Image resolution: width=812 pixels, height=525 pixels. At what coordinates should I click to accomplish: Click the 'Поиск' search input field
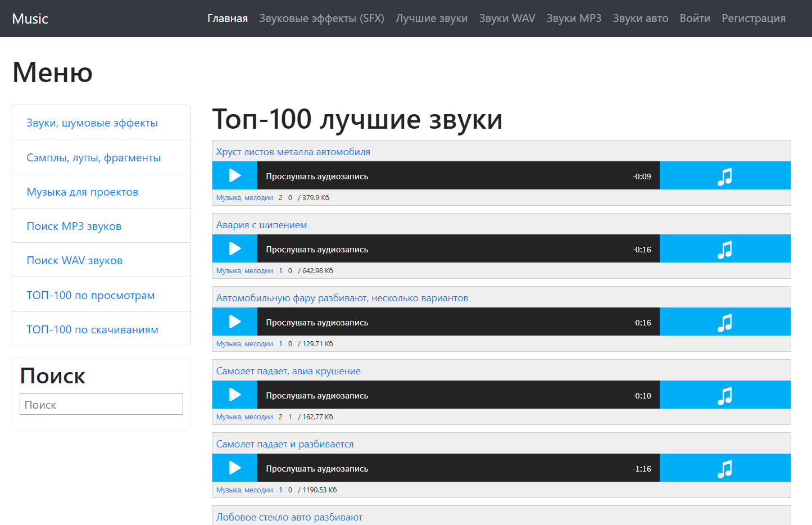101,405
